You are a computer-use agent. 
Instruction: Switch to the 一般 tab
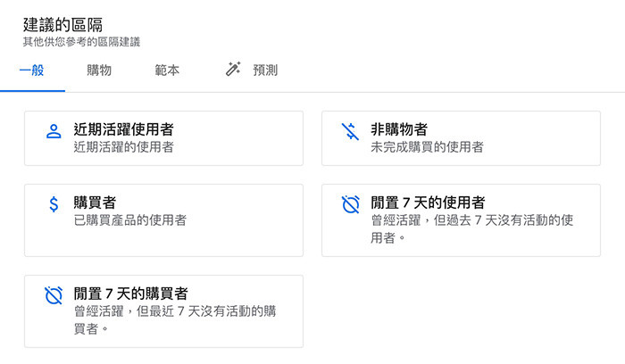[32, 70]
